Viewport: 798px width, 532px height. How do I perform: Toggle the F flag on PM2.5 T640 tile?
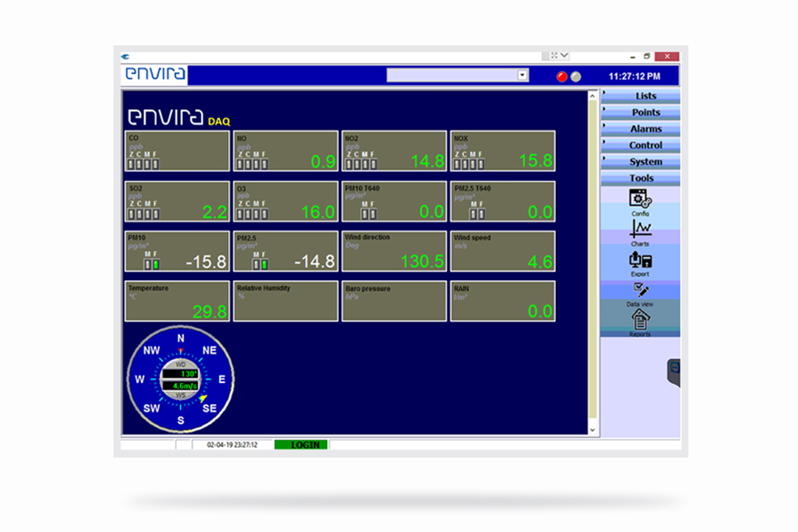coord(481,215)
